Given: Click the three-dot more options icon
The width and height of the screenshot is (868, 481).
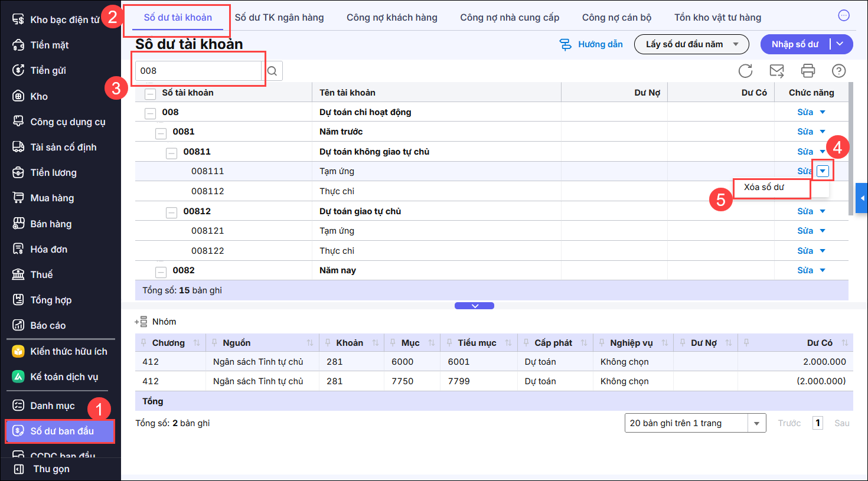Looking at the screenshot, I should [x=844, y=15].
